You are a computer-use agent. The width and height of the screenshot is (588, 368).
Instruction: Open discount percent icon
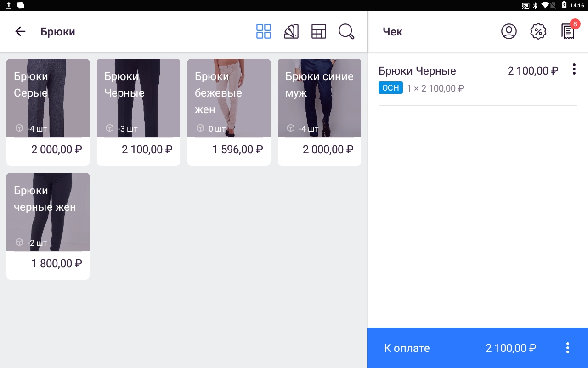coord(538,31)
